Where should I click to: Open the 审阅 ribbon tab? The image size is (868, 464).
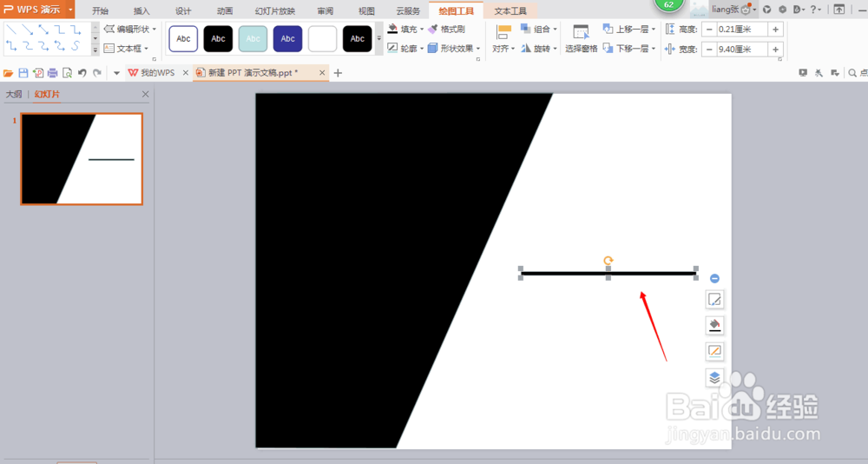point(325,11)
